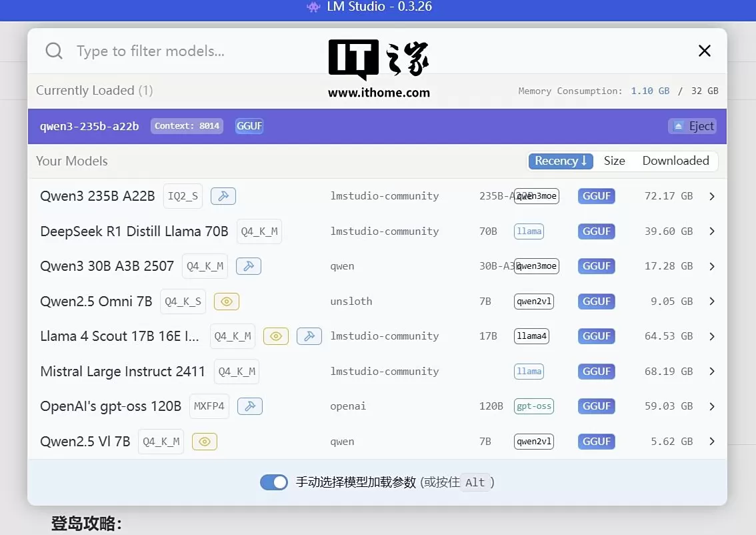Click vision eye icon on Qwen2.5 Omni 7B

[x=226, y=302]
